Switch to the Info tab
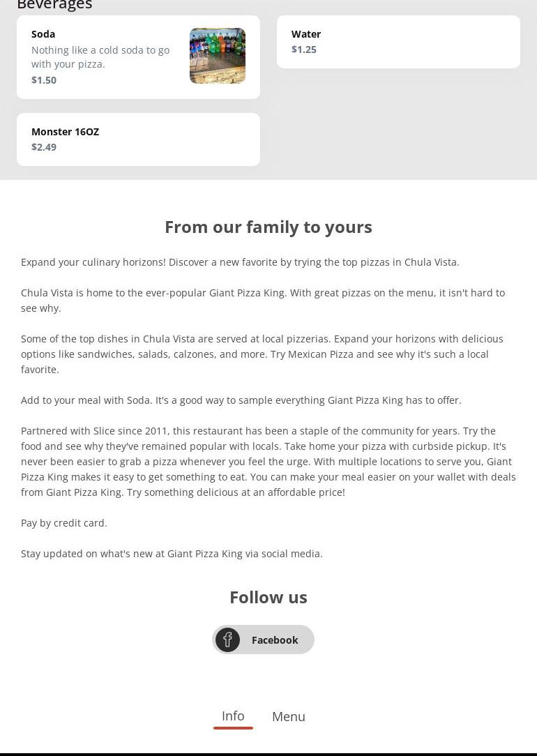The image size is (537, 756). 233,716
